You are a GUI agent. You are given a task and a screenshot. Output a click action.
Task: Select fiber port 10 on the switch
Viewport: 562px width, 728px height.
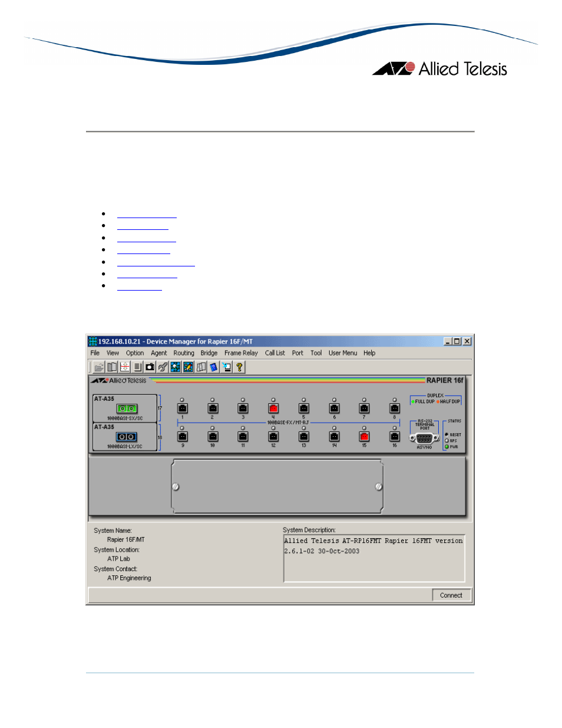coord(213,436)
